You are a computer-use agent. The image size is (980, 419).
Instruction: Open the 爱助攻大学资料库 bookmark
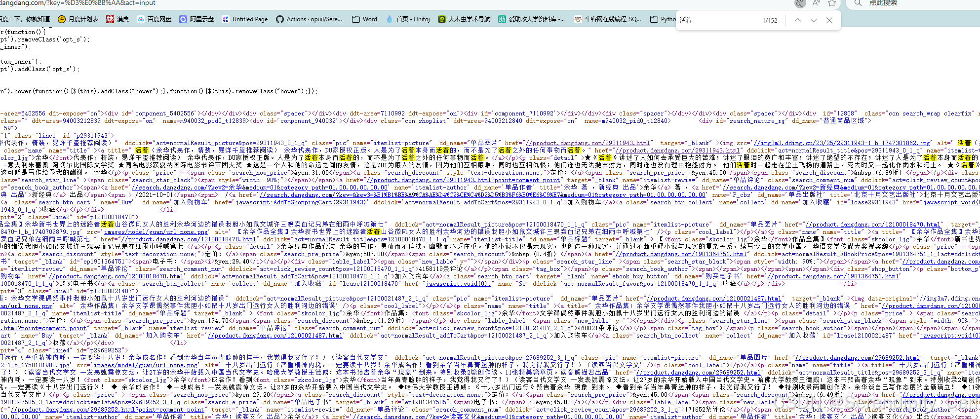(531, 19)
